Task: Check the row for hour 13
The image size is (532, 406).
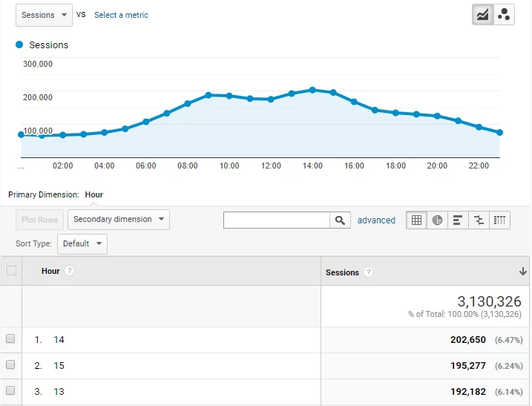Action: [10, 390]
